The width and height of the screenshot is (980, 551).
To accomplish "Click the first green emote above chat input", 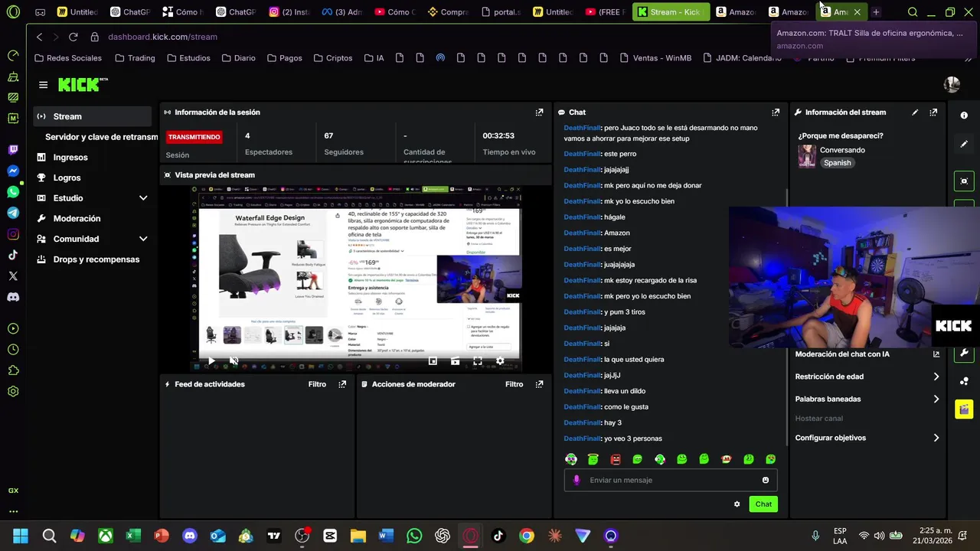I will tap(571, 459).
